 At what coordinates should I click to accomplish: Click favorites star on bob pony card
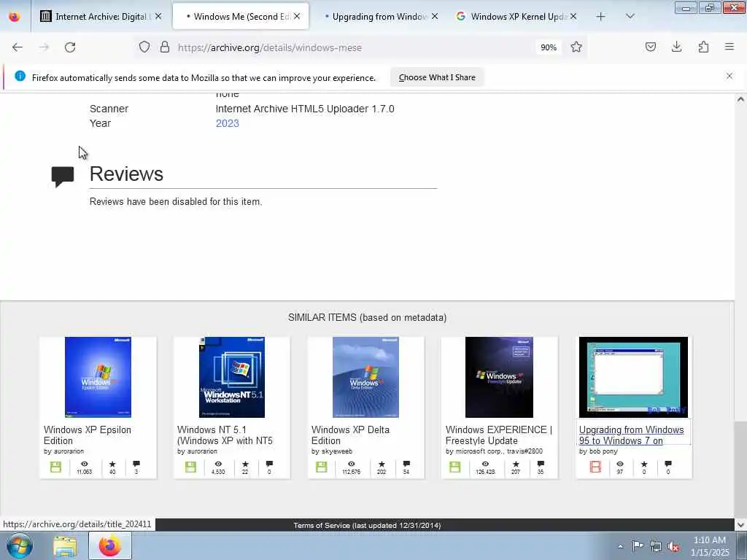click(x=644, y=464)
